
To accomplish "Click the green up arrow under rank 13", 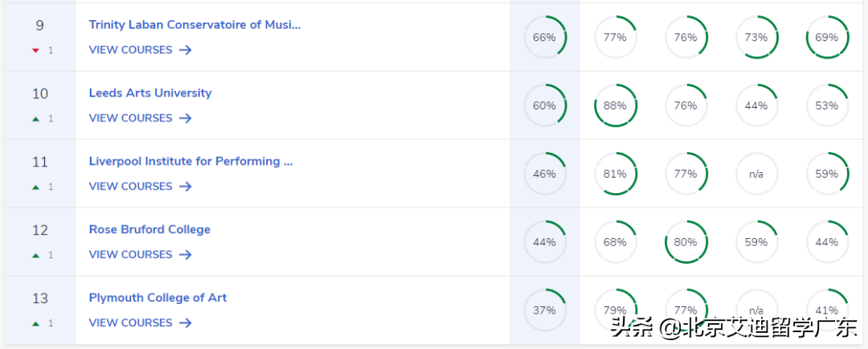I will coord(35,323).
